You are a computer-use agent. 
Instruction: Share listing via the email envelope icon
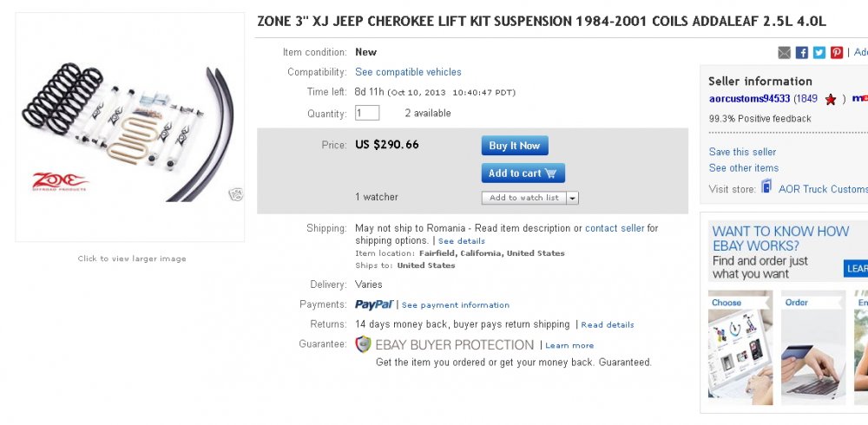pyautogui.click(x=784, y=53)
